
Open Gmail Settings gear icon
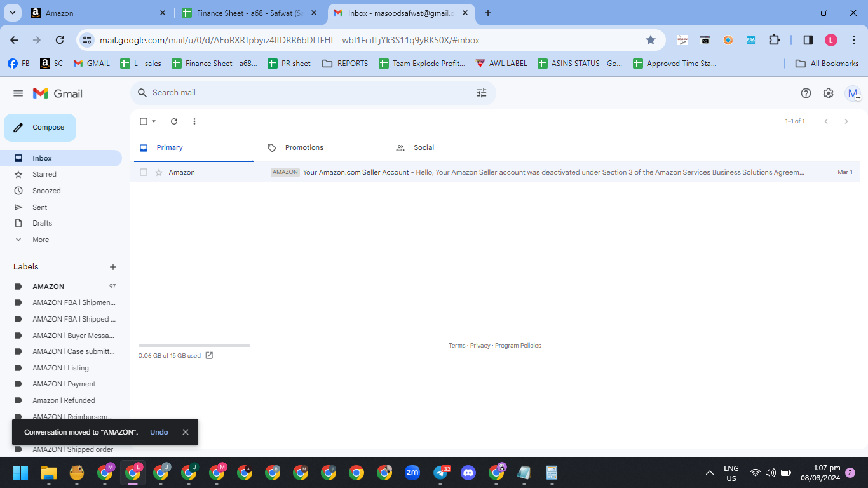(828, 93)
